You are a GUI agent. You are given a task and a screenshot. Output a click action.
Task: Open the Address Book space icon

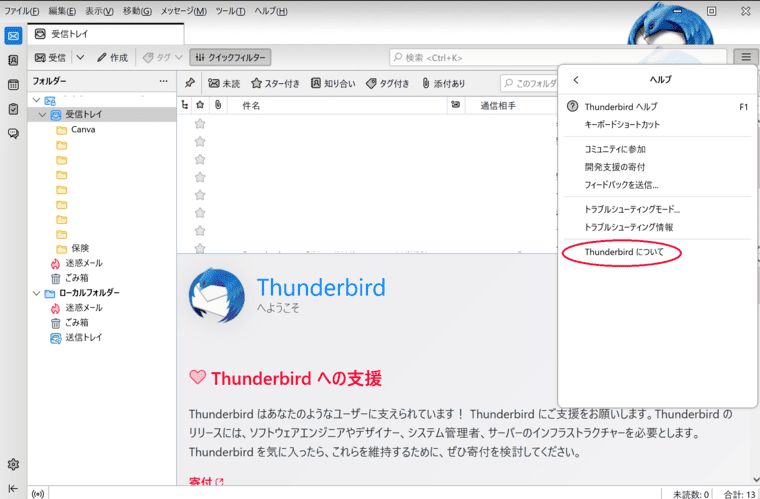pyautogui.click(x=13, y=60)
